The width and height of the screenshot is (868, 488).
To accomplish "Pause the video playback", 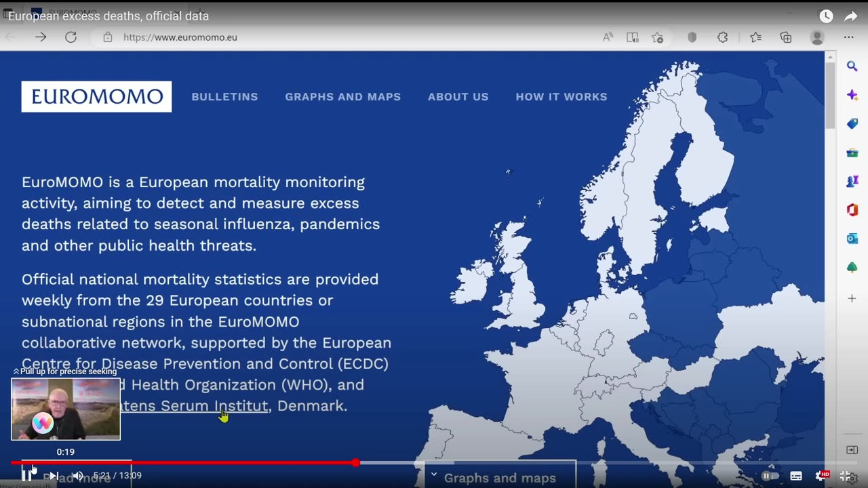I will [28, 475].
